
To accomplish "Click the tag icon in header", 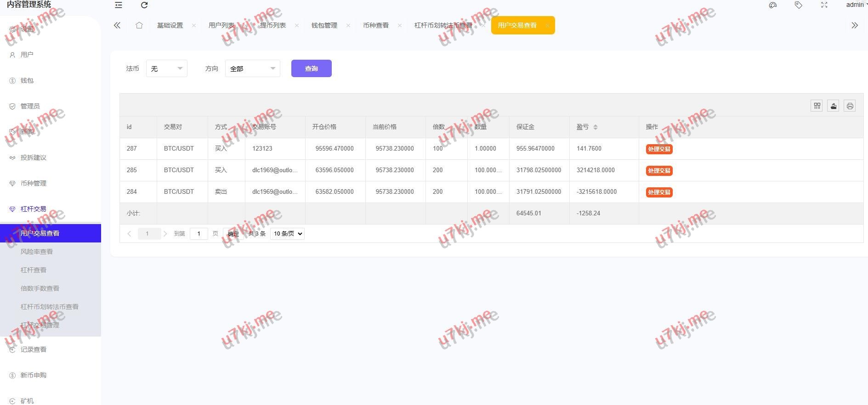I will [x=799, y=5].
